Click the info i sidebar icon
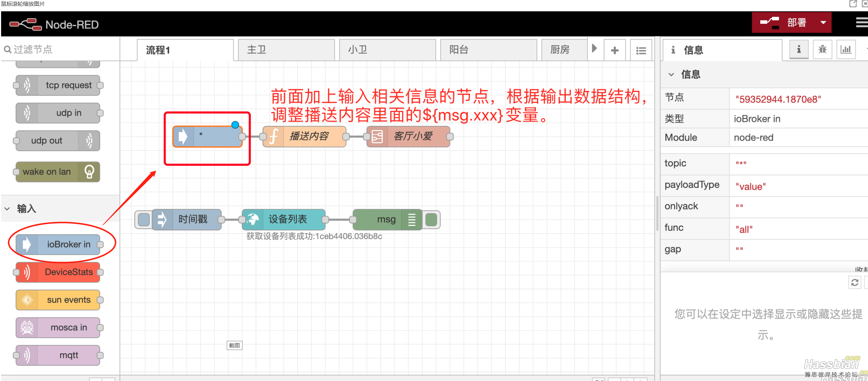 [799, 50]
